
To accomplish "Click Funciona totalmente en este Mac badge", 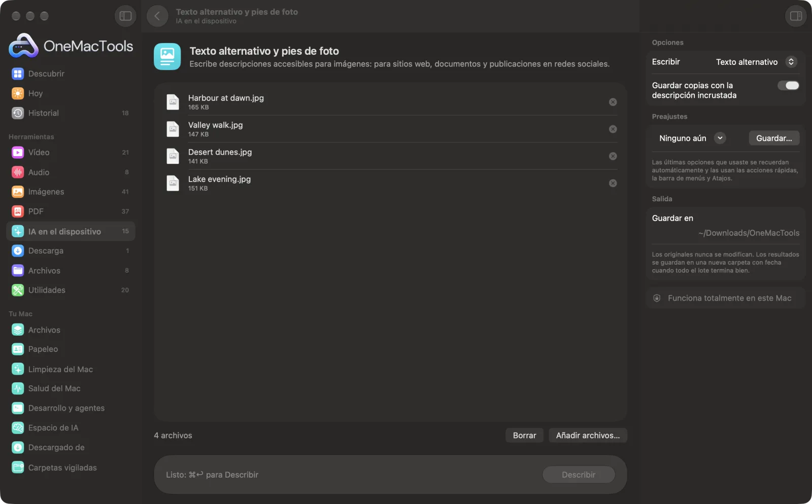I will 726,298.
